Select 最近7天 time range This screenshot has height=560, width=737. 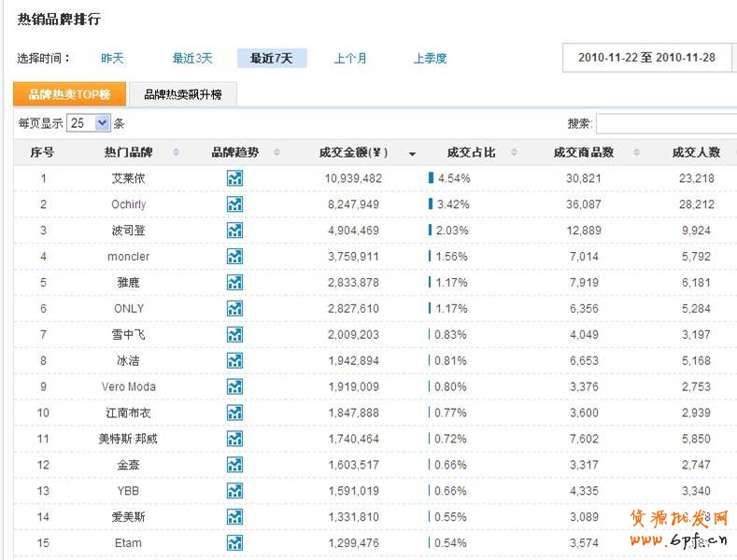coord(272,58)
